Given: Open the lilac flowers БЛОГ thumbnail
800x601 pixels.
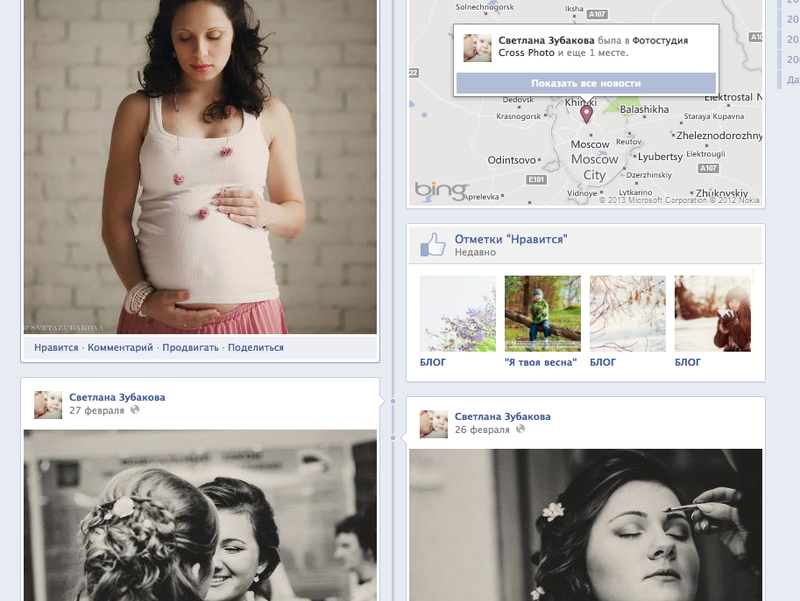Looking at the screenshot, I should click(457, 313).
